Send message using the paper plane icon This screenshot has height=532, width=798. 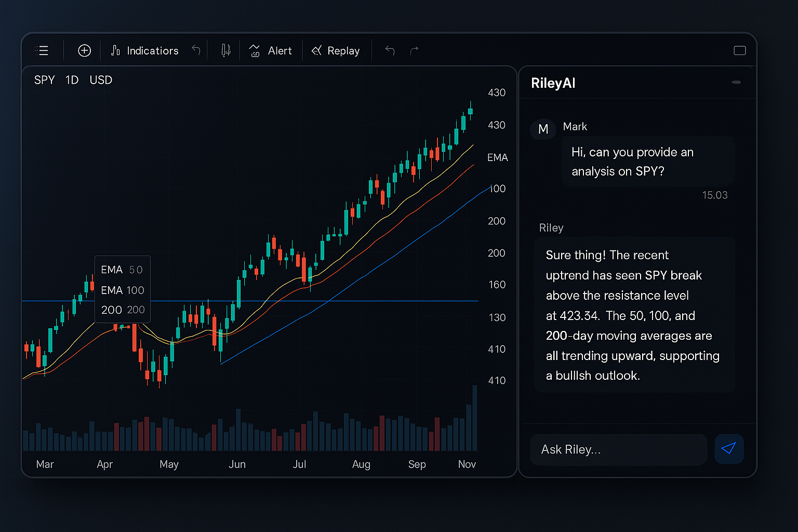tap(729, 448)
